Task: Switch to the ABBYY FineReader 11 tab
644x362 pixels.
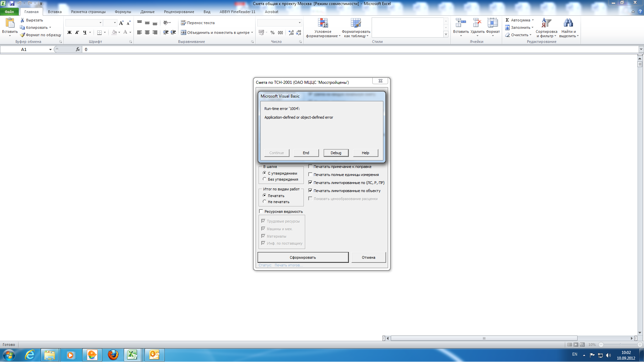Action: pos(237,12)
